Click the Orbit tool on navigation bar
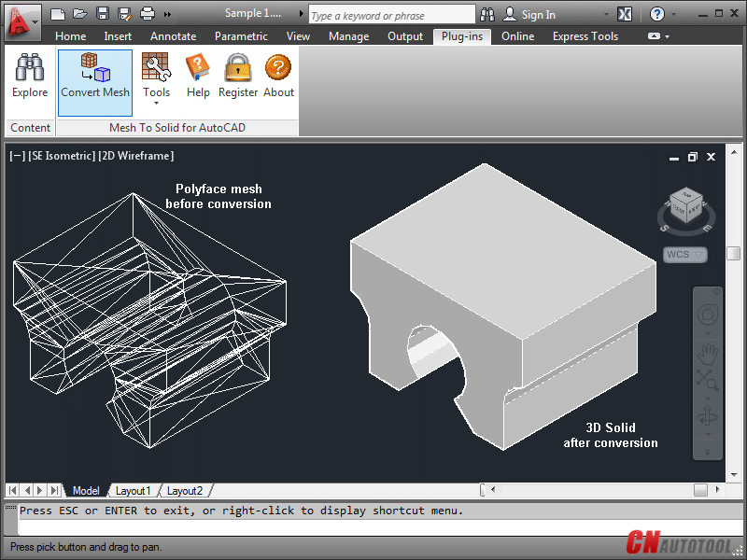The height and width of the screenshot is (560, 747). pos(708,416)
